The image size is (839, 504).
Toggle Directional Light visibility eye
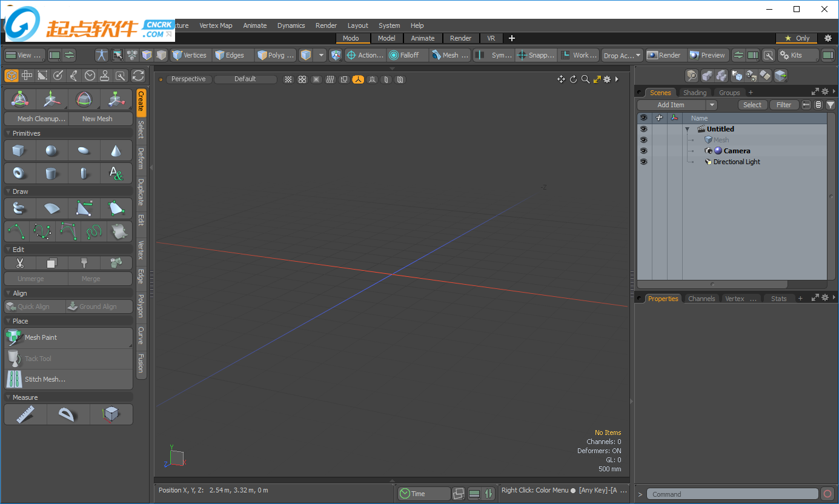click(643, 162)
